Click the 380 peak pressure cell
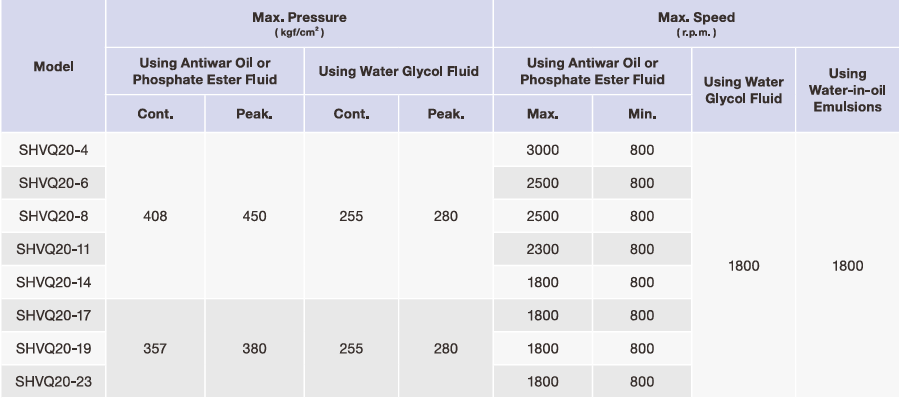 click(255, 349)
